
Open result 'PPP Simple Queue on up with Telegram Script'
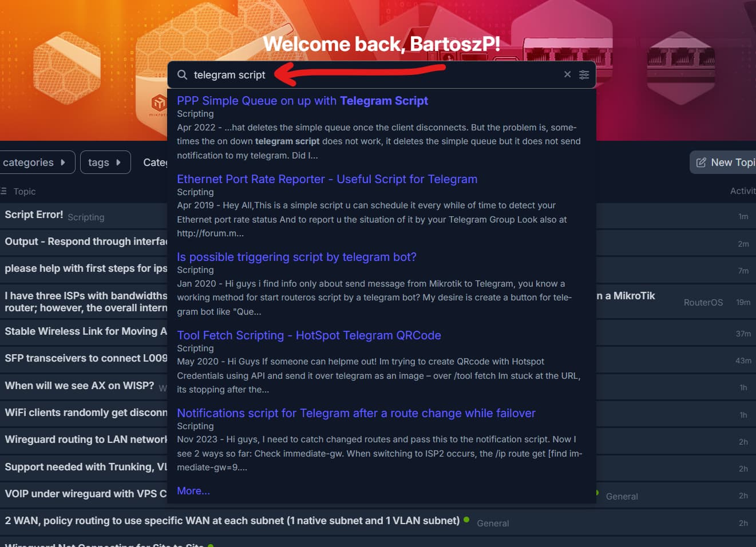(x=302, y=101)
